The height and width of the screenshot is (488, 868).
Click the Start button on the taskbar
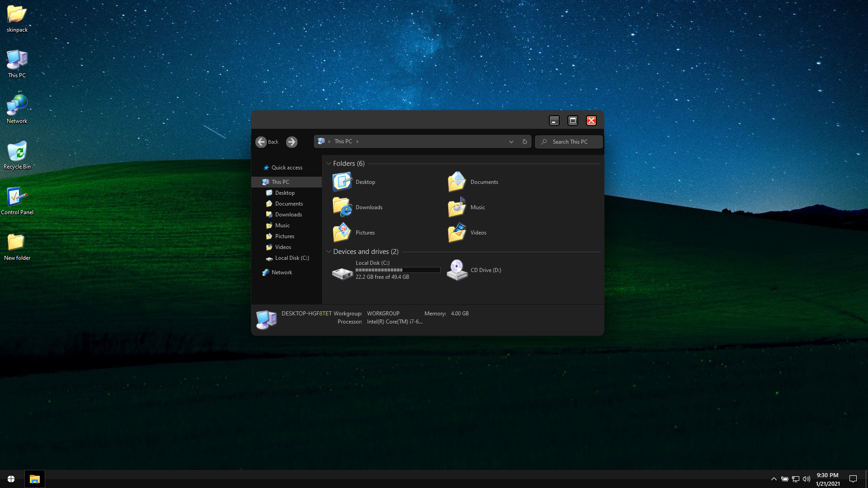[x=11, y=479]
